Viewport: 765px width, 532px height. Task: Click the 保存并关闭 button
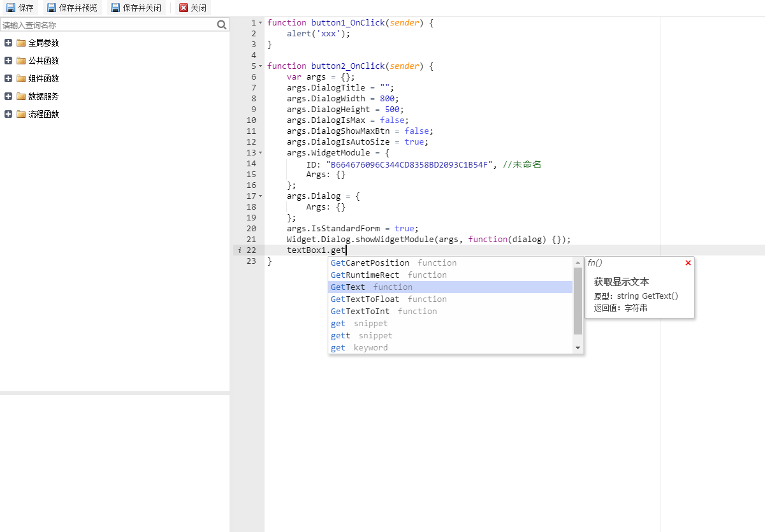point(136,8)
